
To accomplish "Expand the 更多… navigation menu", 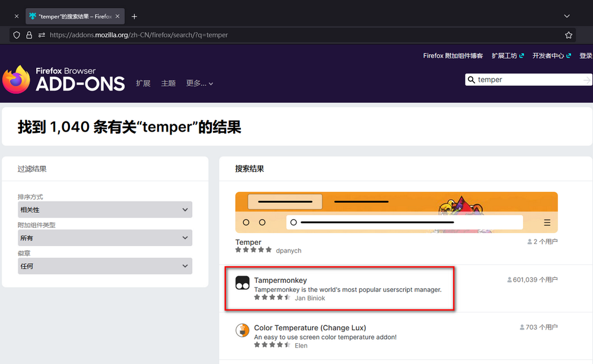I will coord(199,84).
